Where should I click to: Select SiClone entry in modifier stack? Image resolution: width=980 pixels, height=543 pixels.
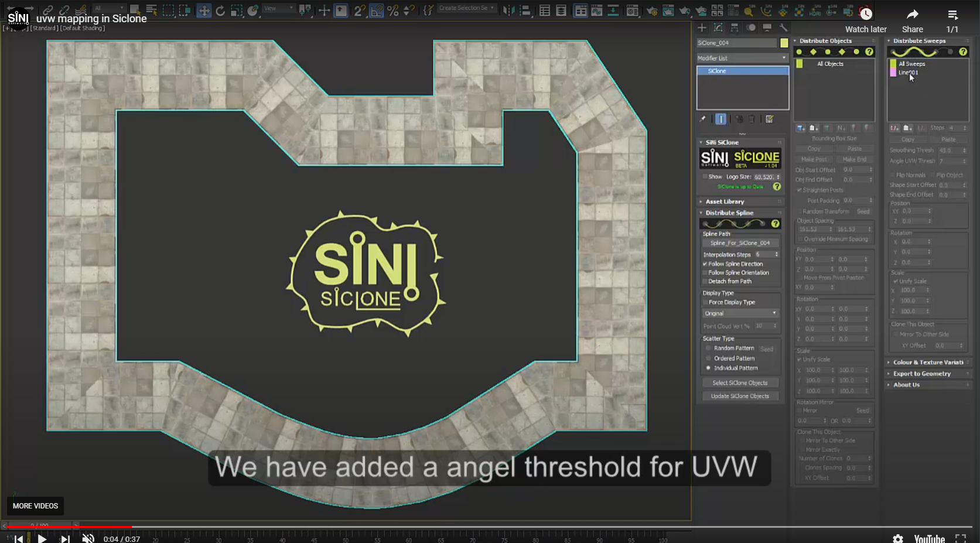pos(742,71)
